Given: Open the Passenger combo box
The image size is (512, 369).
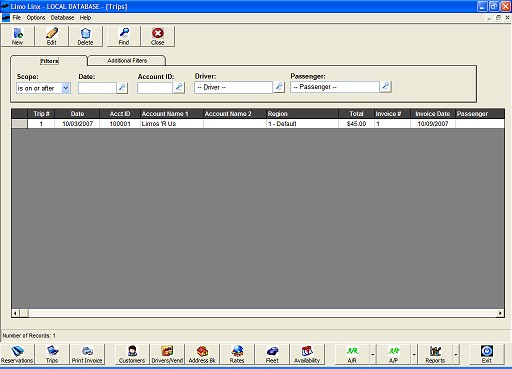Looking at the screenshot, I should coord(335,87).
